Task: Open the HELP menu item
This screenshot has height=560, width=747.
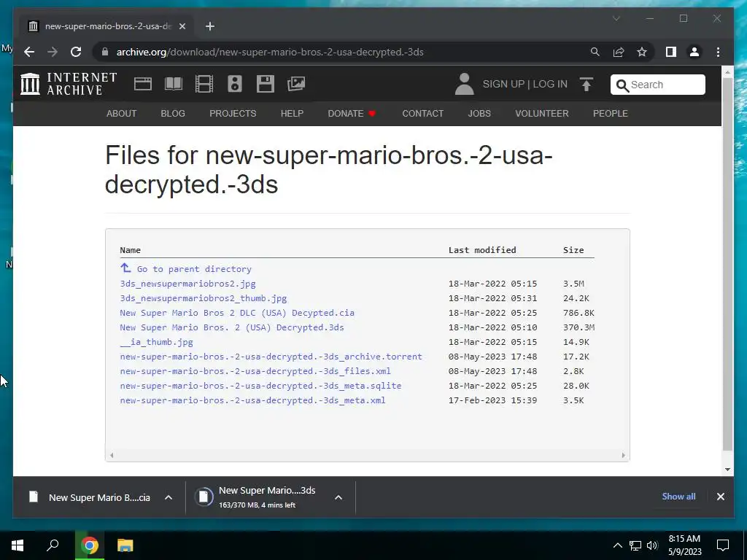Action: [292, 113]
